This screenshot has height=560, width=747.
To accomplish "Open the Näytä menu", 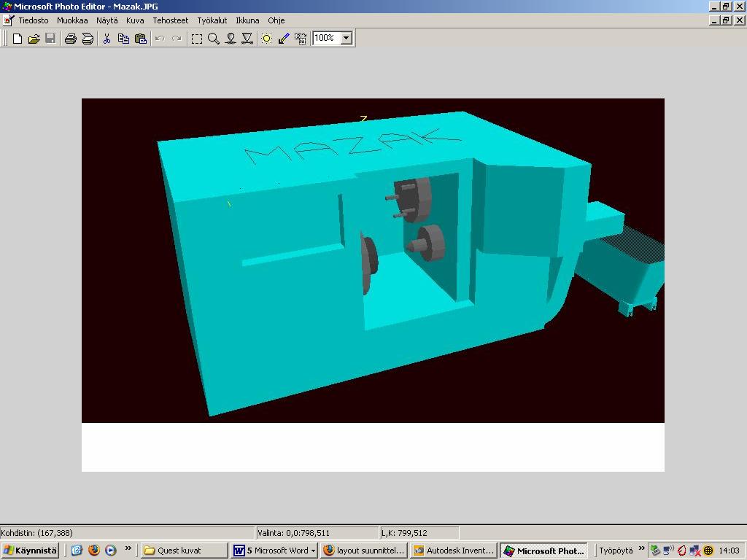I will pos(107,20).
